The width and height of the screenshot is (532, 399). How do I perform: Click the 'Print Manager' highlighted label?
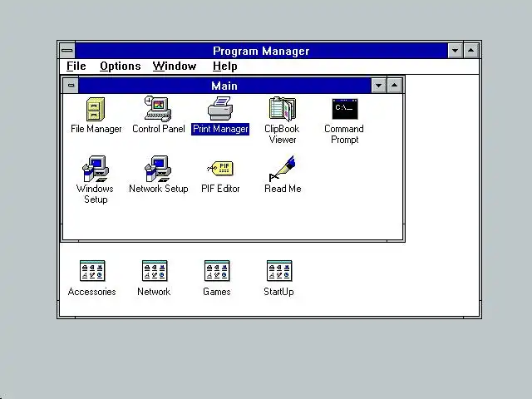pos(220,129)
